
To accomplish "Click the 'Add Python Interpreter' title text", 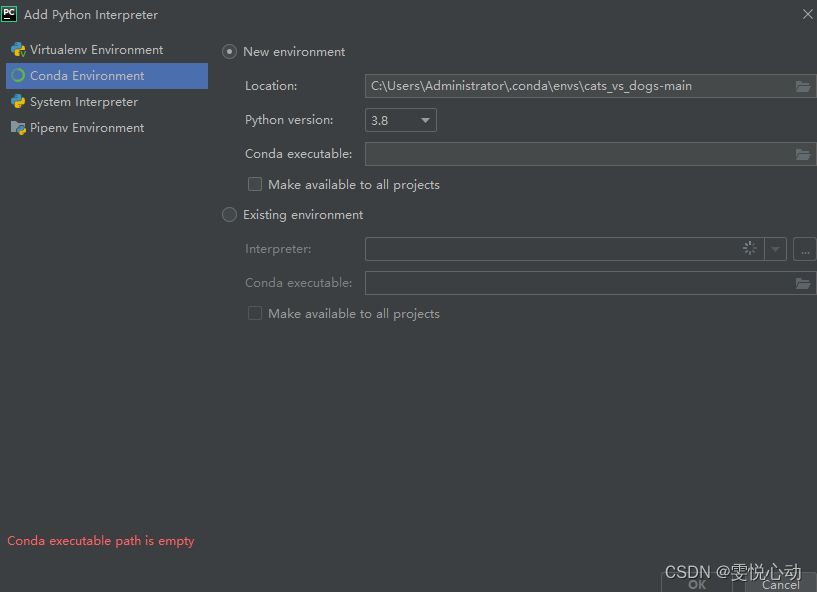I will (x=91, y=15).
